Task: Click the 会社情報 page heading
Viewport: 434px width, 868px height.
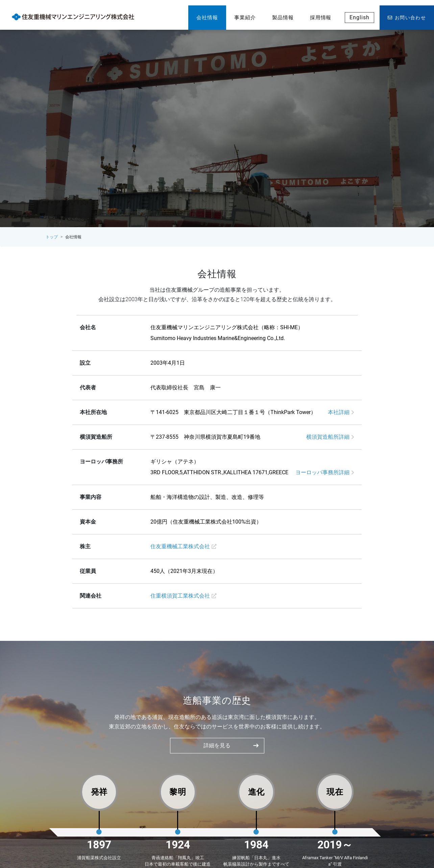Action: 217,274
